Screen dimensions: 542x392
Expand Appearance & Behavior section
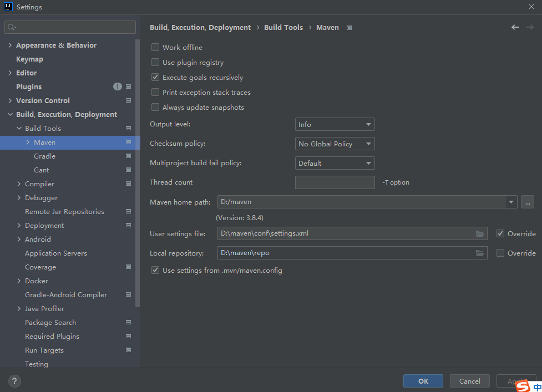[x=10, y=45]
